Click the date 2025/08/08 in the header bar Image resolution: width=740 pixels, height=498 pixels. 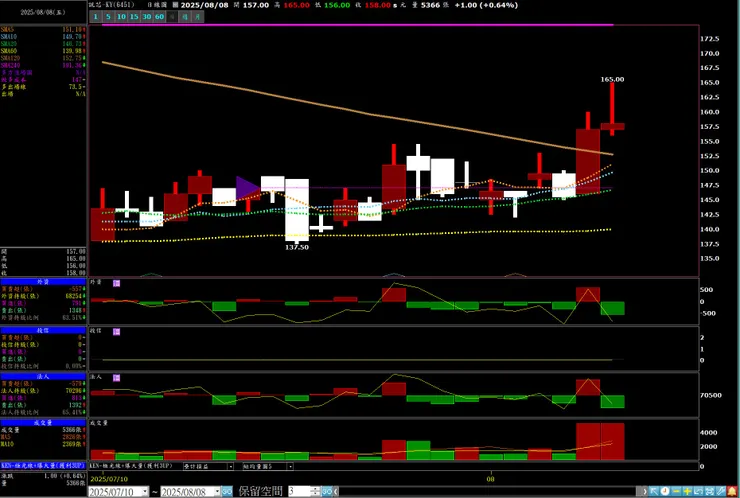point(203,5)
